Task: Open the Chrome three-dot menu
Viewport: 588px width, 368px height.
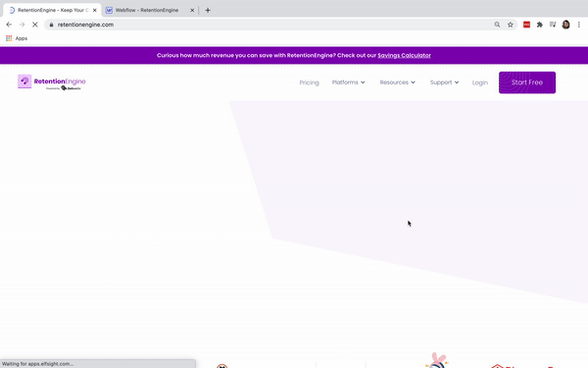Action: coord(579,25)
